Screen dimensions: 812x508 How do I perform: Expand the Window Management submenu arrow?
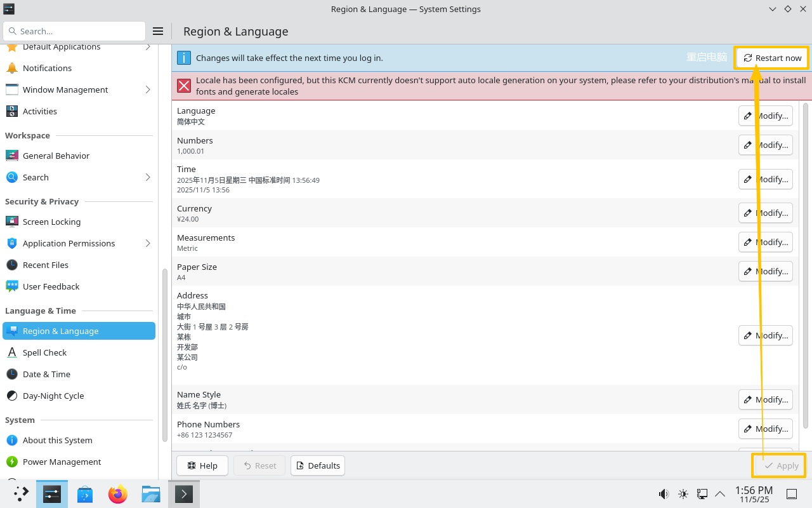pyautogui.click(x=148, y=90)
